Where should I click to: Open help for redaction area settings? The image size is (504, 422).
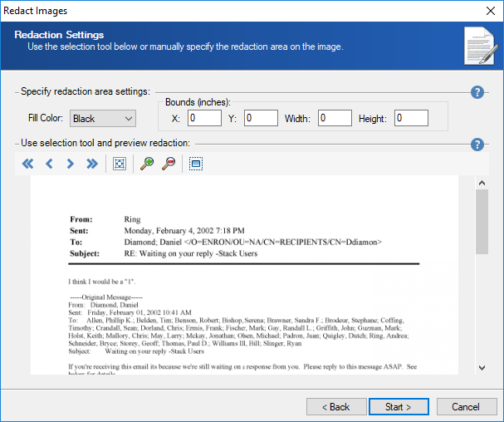tap(477, 92)
